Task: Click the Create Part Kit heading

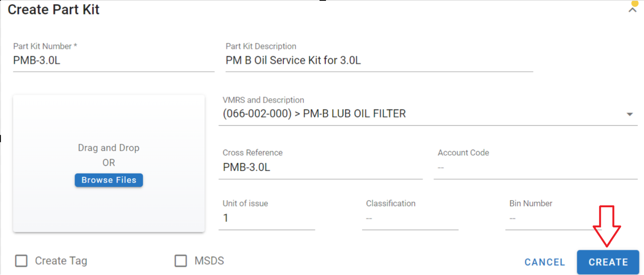Action: 53,9
